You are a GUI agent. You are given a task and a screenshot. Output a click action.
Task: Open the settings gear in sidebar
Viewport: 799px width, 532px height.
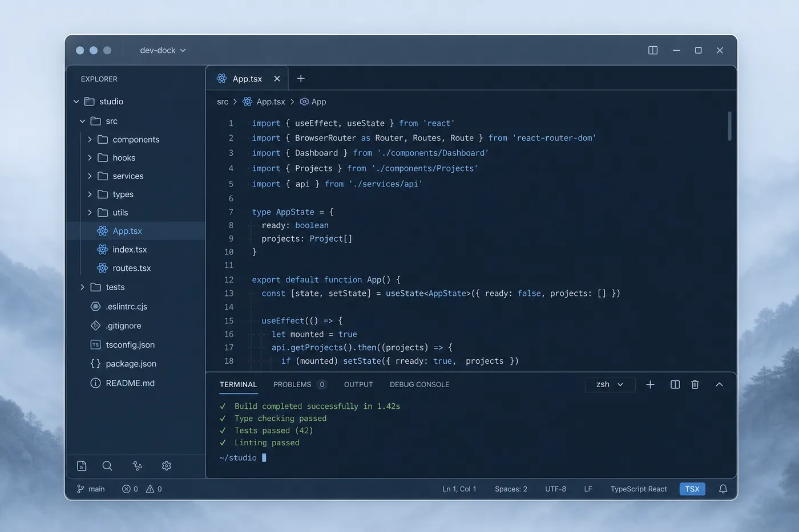(167, 466)
